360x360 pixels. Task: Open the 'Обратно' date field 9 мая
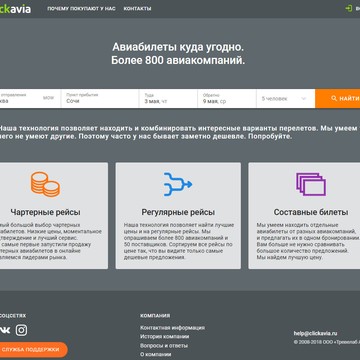coord(227,98)
